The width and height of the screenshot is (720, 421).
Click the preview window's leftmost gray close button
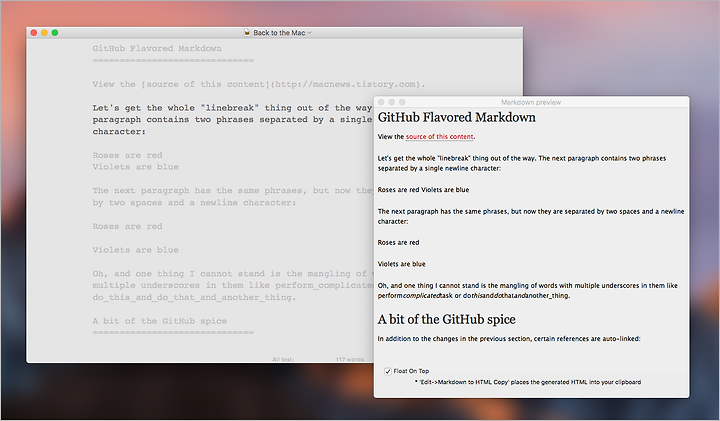click(x=381, y=102)
